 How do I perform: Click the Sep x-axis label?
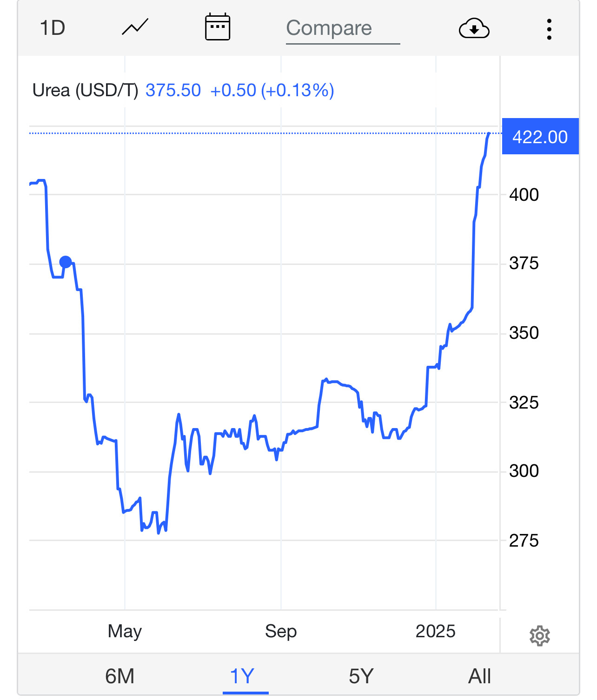click(x=281, y=631)
